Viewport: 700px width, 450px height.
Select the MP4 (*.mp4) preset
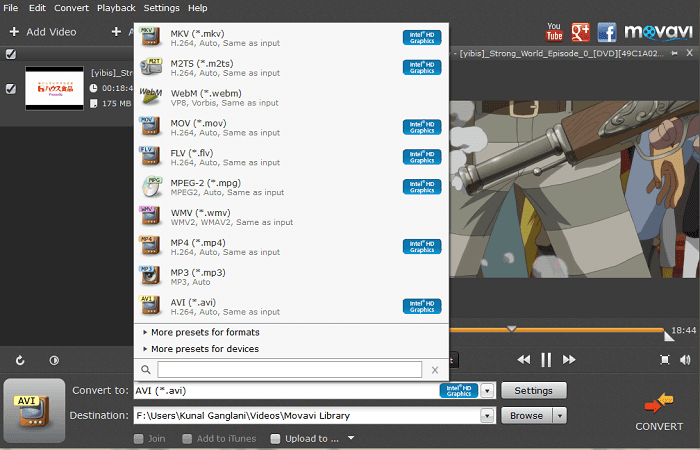pyautogui.click(x=291, y=246)
